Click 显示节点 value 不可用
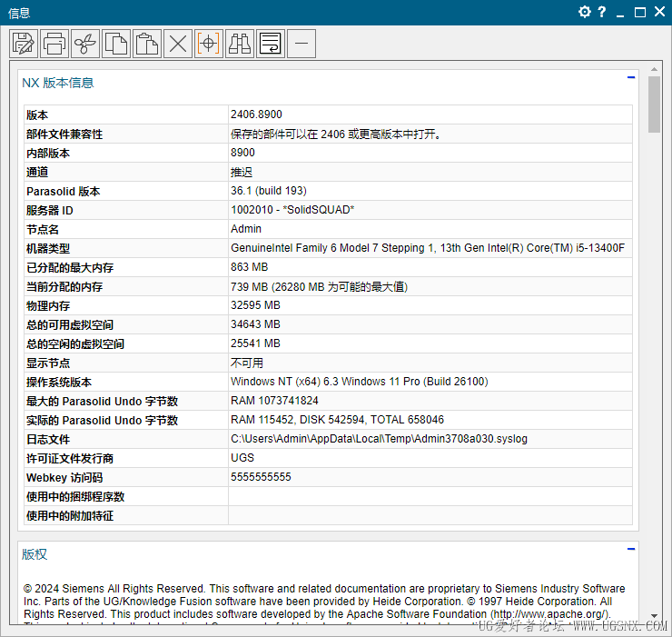Screen dimensions: 672x637 pyautogui.click(x=247, y=363)
